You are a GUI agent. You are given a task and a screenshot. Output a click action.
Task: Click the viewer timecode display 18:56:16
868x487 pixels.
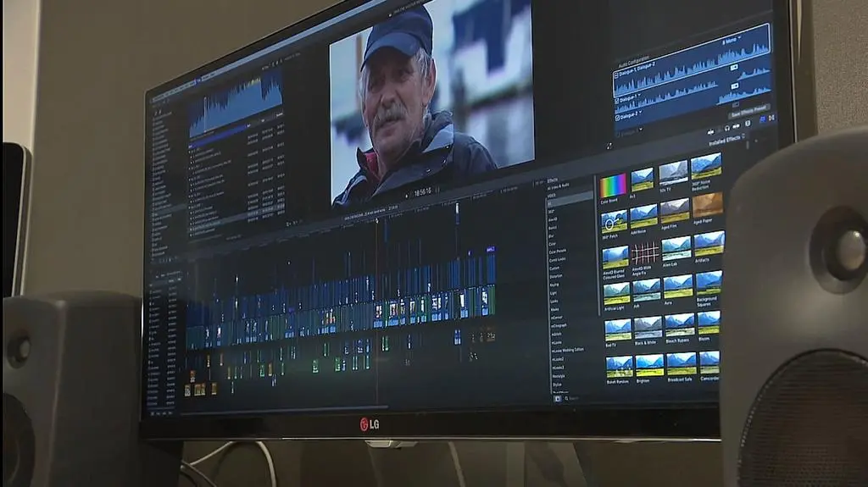pos(423,192)
